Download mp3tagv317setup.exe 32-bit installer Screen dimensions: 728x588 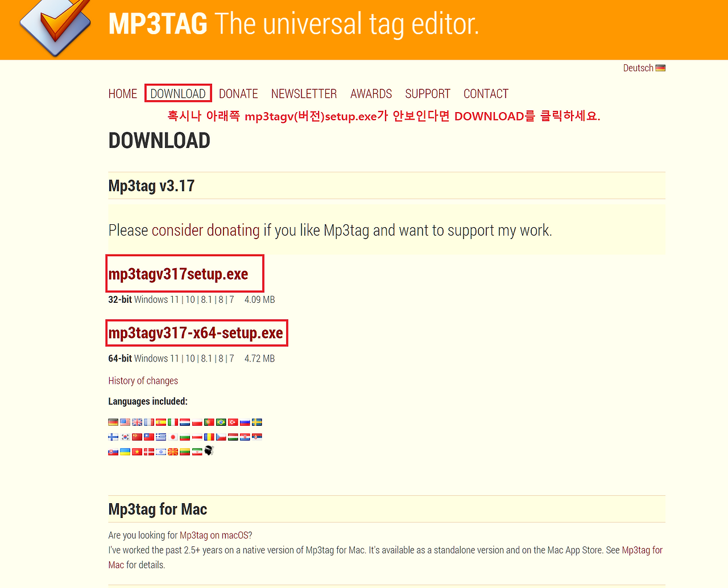coord(178,274)
